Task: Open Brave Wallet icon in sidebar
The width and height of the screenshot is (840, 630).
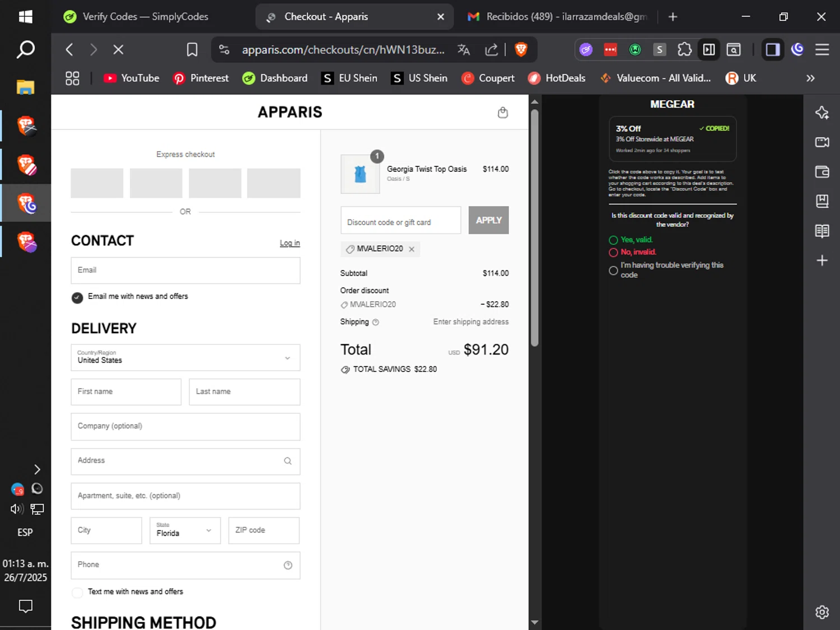Action: (822, 172)
